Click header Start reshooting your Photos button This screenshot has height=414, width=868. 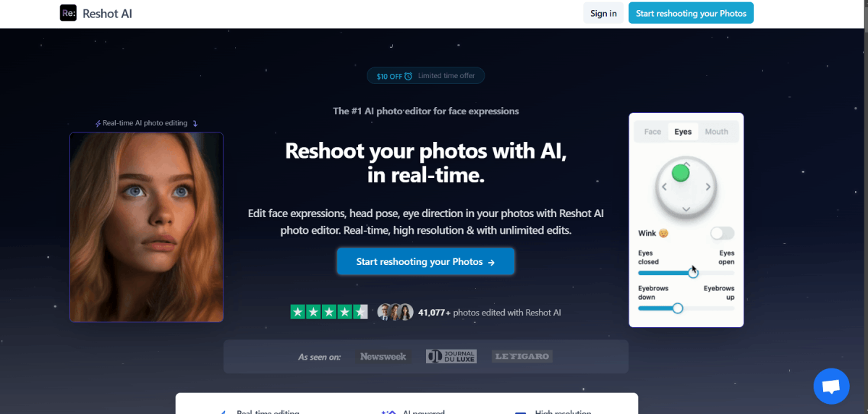pos(691,13)
